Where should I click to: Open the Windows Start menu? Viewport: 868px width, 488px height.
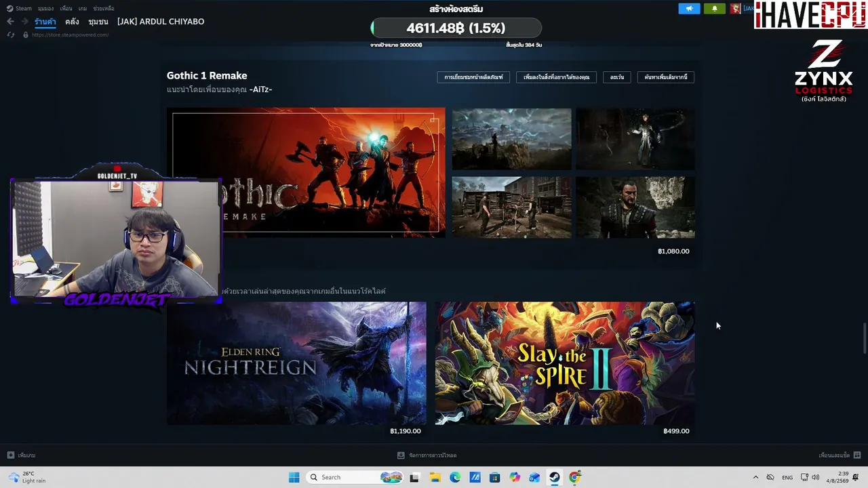click(294, 477)
